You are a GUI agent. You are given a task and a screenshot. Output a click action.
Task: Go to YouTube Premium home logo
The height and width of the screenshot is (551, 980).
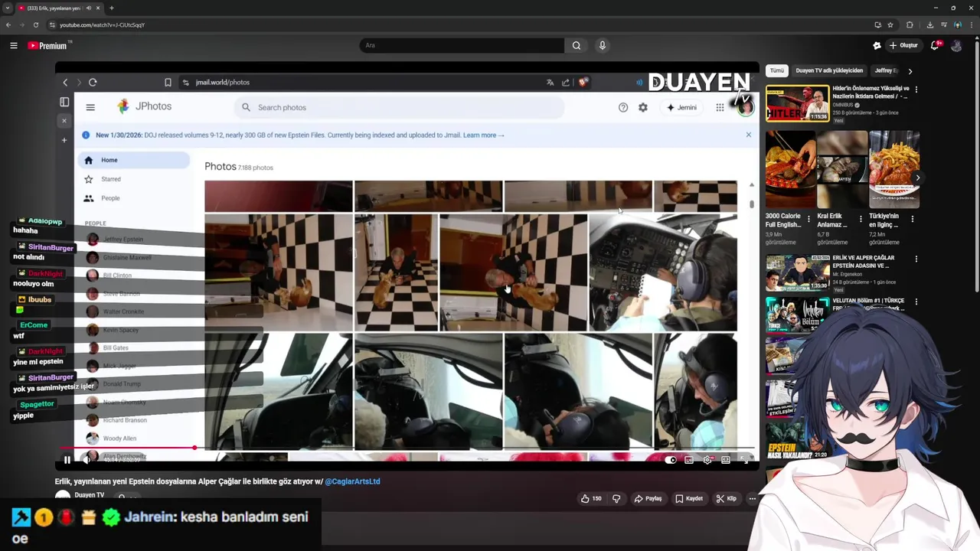(47, 46)
